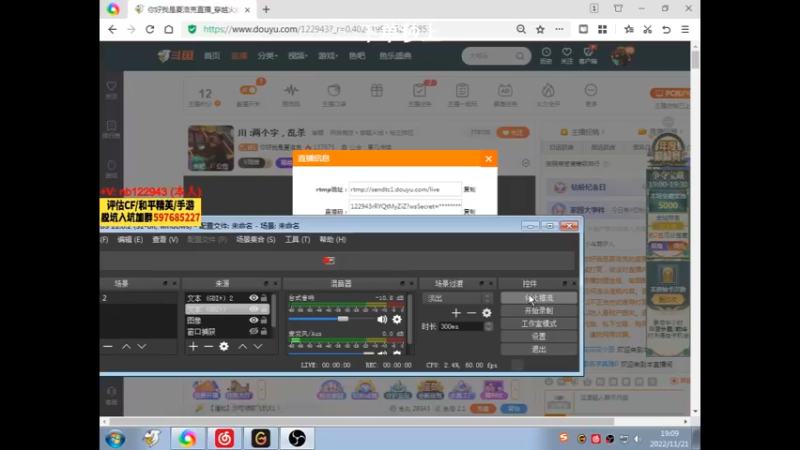Toggle visibility of the highlighted 文本 (GDI+) source

point(254,309)
